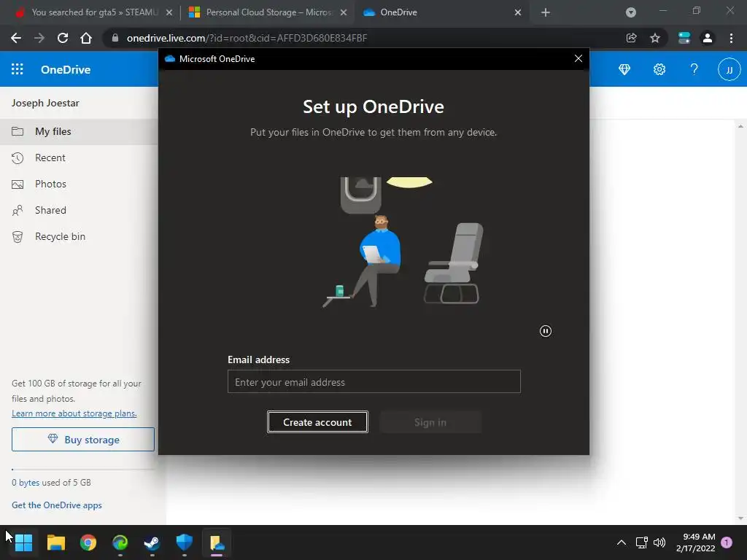This screenshot has width=747, height=560.
Task: Open Chrome profile icon
Action: coord(708,38)
